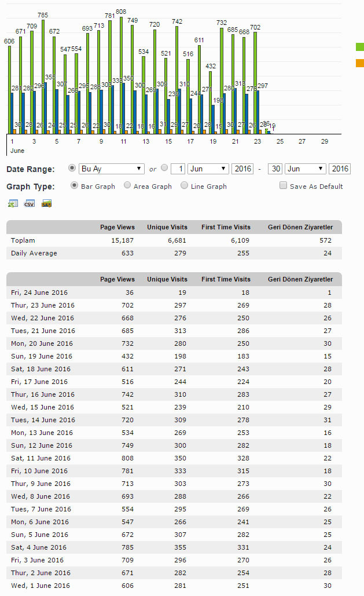
Task: Click the end year 2016 field
Action: (x=340, y=169)
